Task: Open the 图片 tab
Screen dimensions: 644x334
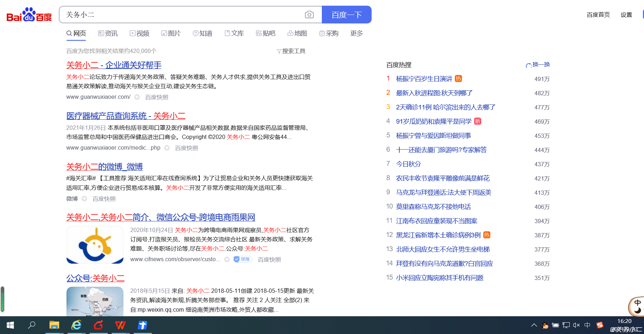Action: click(x=171, y=33)
